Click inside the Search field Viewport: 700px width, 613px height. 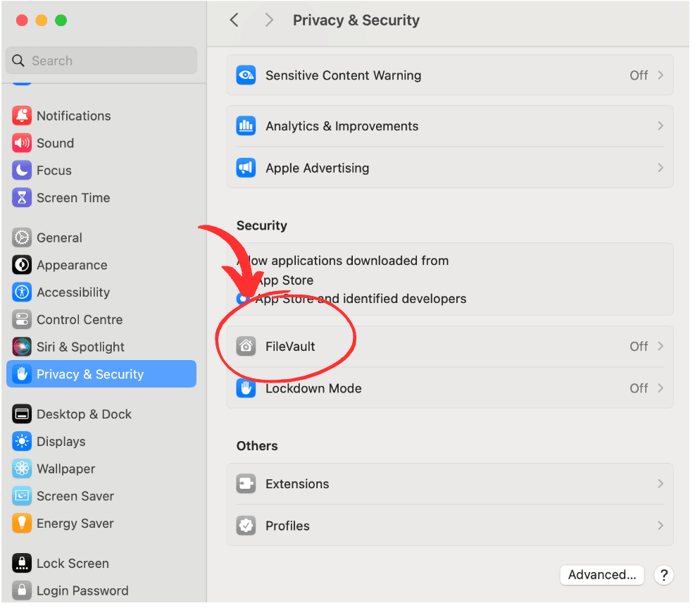coord(101,61)
